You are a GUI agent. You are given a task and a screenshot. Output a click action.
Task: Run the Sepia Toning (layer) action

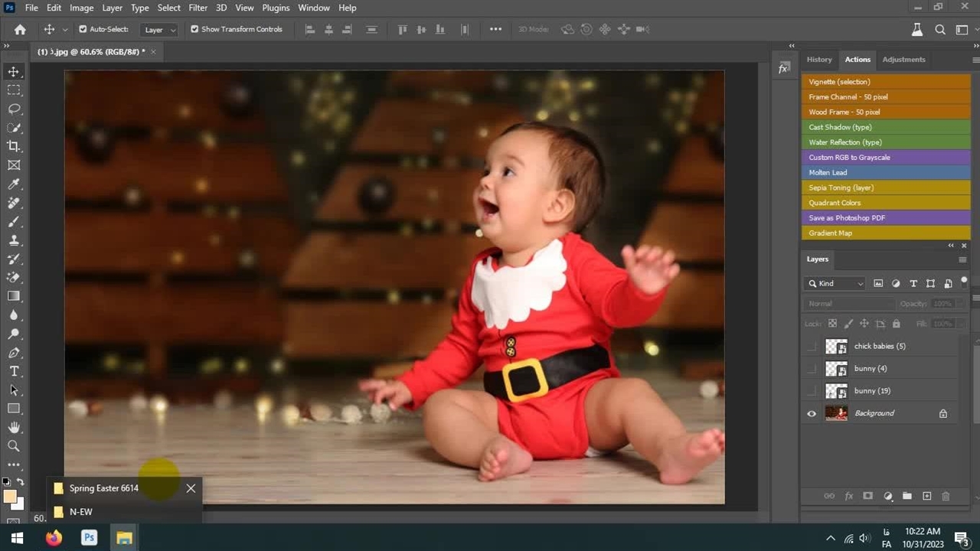coord(886,187)
